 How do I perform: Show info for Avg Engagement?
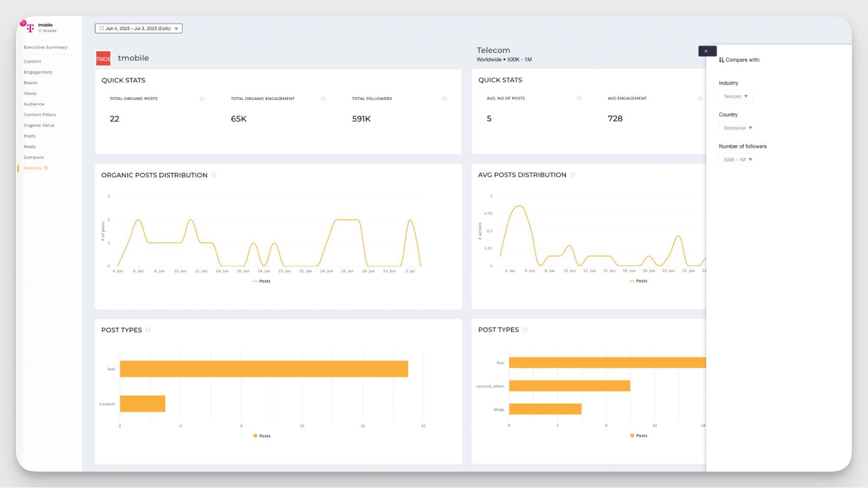[700, 98]
